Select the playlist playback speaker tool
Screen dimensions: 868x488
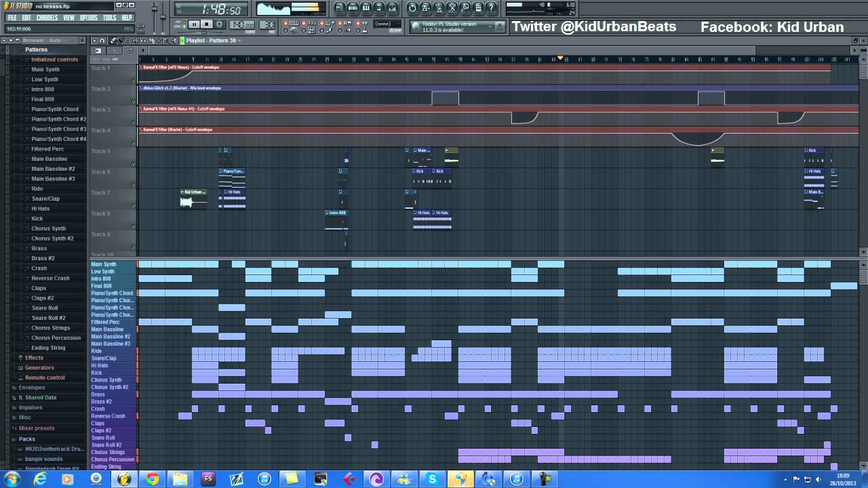(174, 41)
